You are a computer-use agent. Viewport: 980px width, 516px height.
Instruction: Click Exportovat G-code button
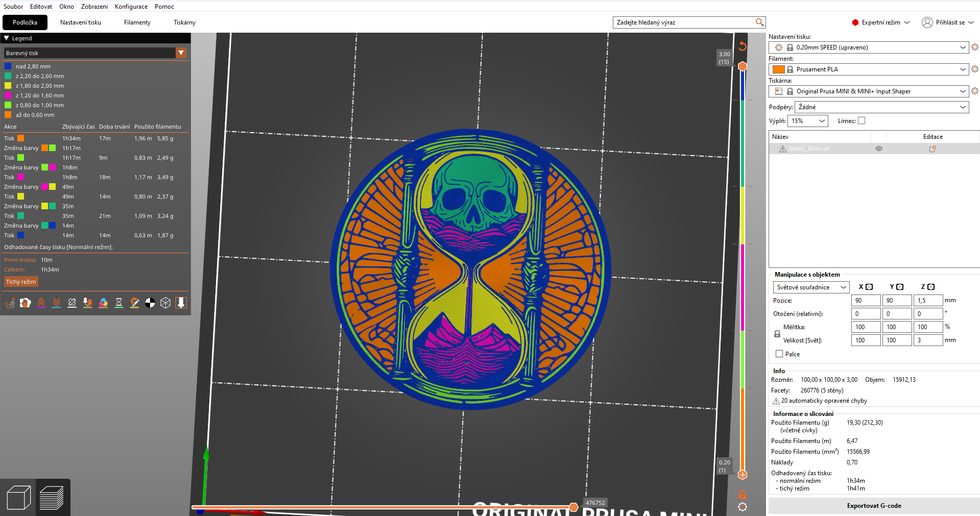tap(874, 506)
